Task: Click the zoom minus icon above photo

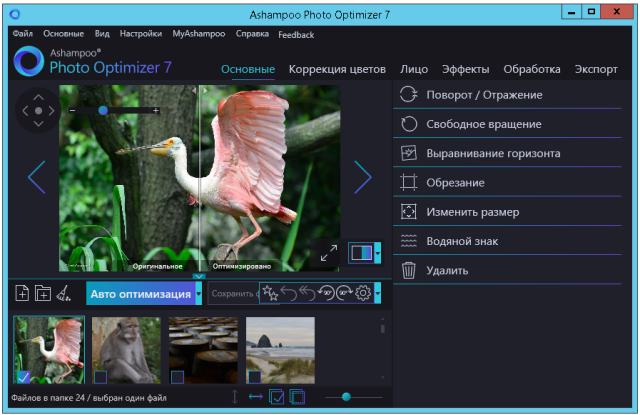Action: 72,110
